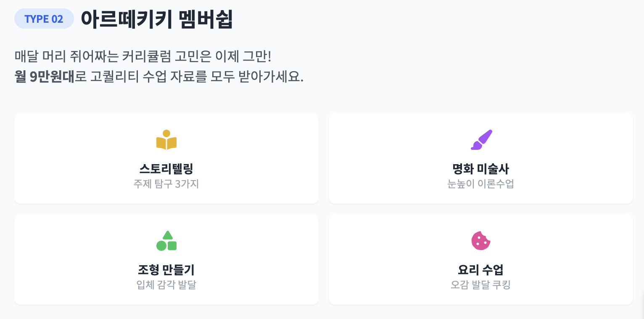
Task: Click the purple paintbrush icon
Action: click(481, 140)
